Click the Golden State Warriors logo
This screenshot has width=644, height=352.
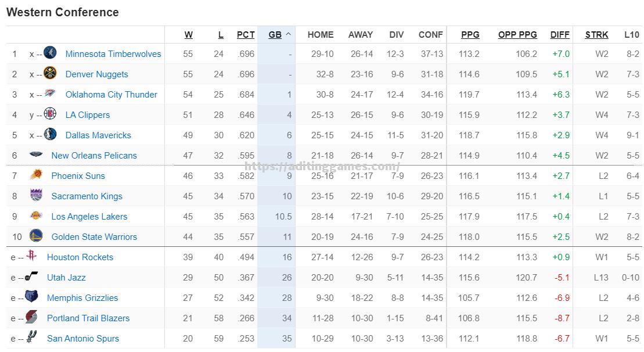[36, 236]
